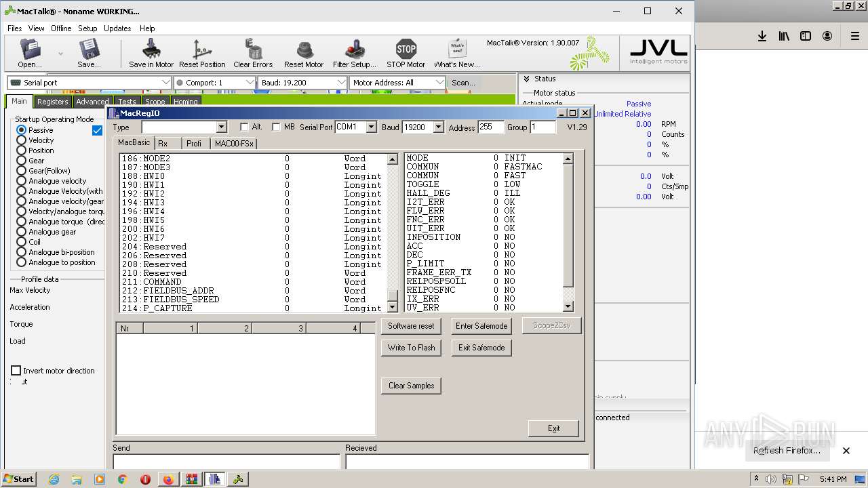Open Firefox library icon
This screenshot has height=488, width=868.
tap(784, 36)
